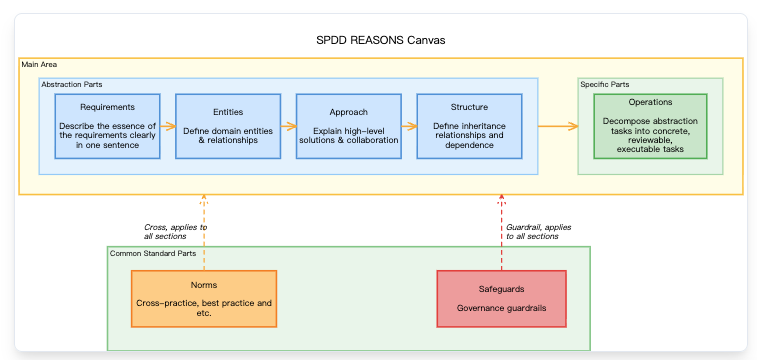757x360 pixels.
Task: Click 'Decompose abstraction tasks' description text
Action: tap(650, 135)
